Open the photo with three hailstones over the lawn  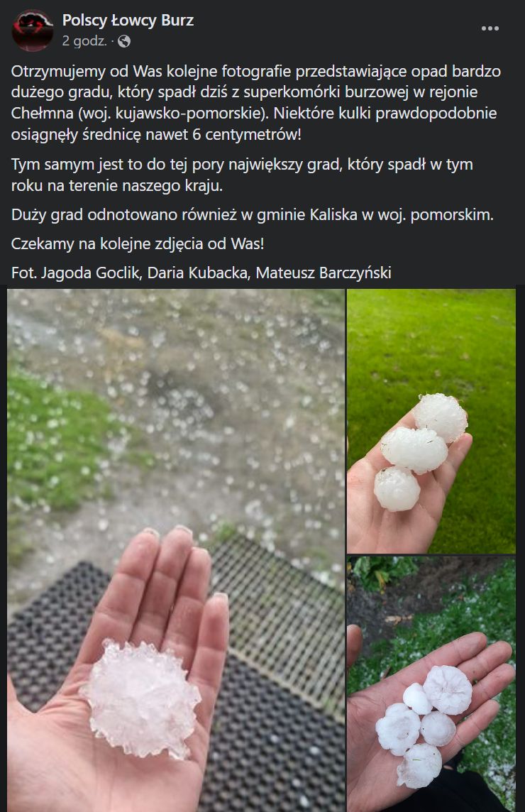click(x=431, y=421)
